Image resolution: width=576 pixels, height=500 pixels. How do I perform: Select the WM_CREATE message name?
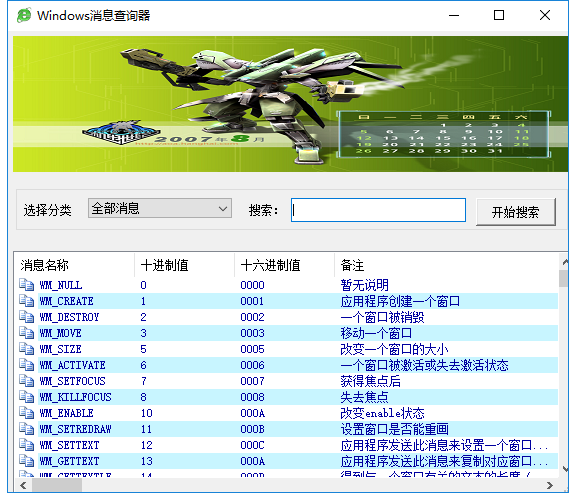(66, 301)
